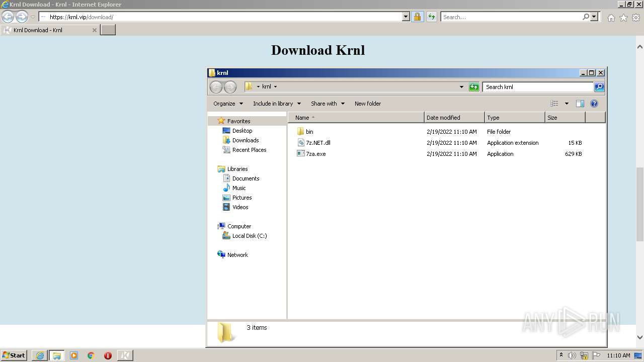Click the IE Search box

(x=511, y=17)
